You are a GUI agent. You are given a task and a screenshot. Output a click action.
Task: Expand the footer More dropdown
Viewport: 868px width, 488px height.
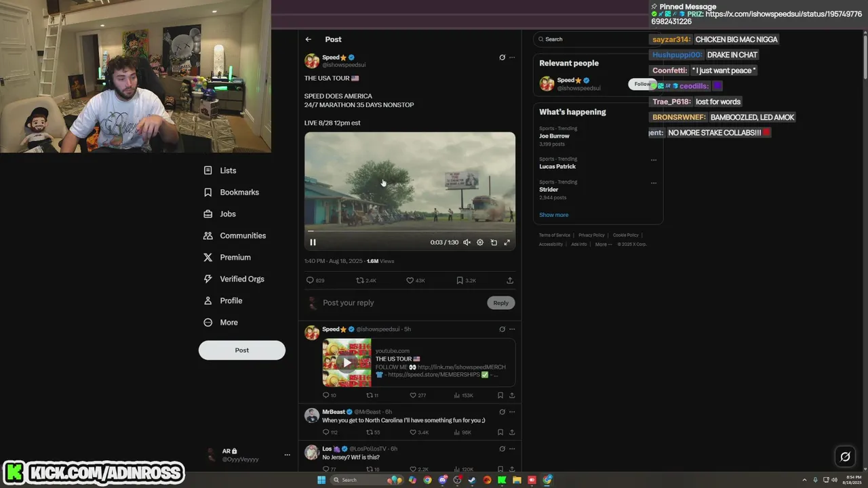click(x=603, y=245)
